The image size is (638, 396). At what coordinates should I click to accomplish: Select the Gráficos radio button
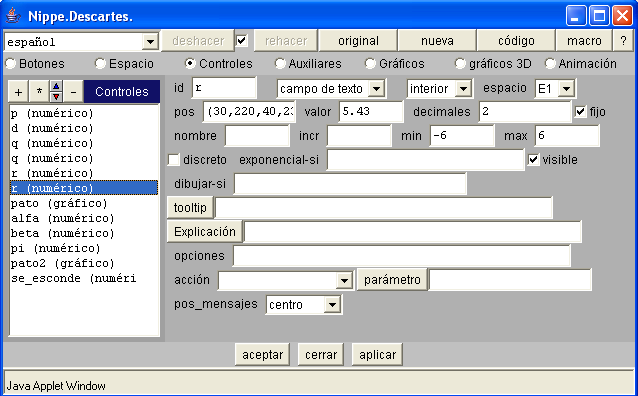pyautogui.click(x=370, y=64)
